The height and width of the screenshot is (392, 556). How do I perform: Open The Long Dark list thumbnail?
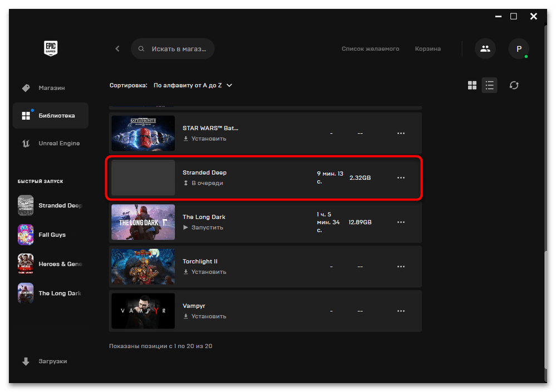[x=143, y=222]
